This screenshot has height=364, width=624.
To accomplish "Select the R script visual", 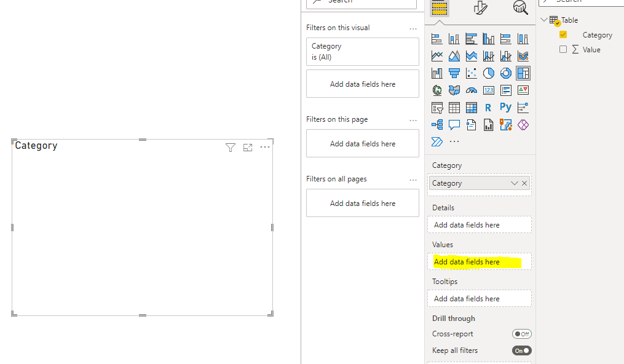I will click(488, 108).
